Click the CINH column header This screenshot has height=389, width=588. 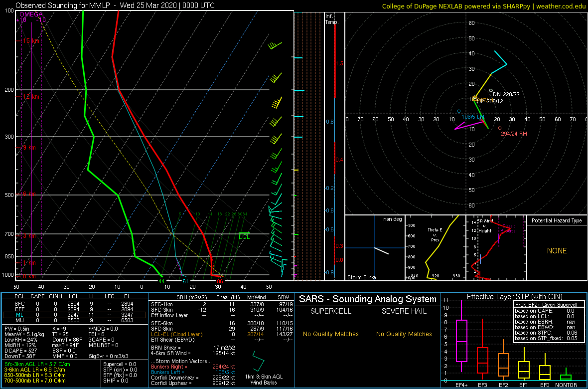55,297
